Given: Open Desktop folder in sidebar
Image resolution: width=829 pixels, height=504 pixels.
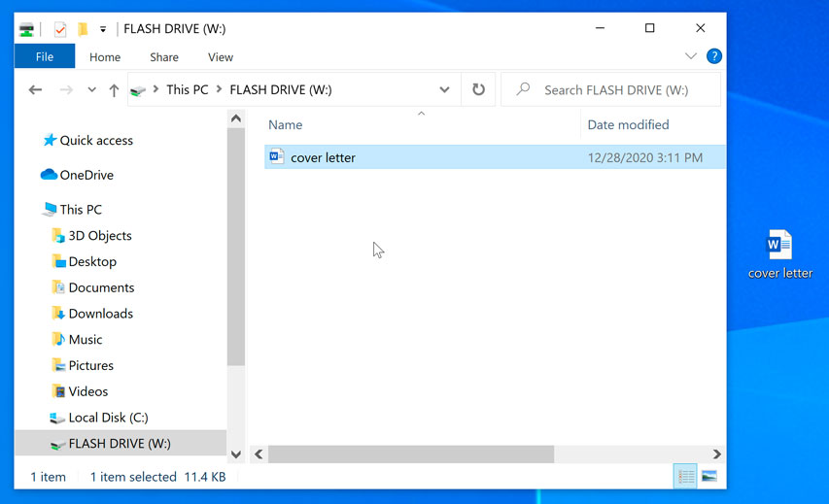Looking at the screenshot, I should click(x=92, y=261).
